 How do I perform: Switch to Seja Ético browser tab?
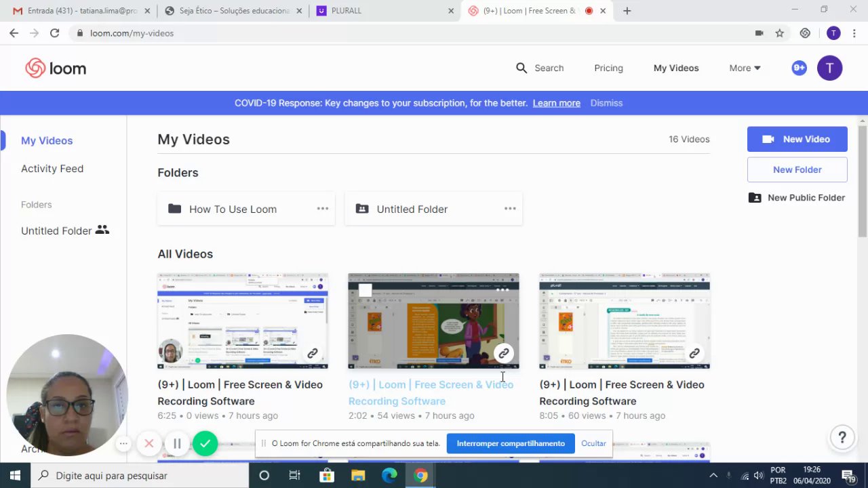(x=233, y=11)
